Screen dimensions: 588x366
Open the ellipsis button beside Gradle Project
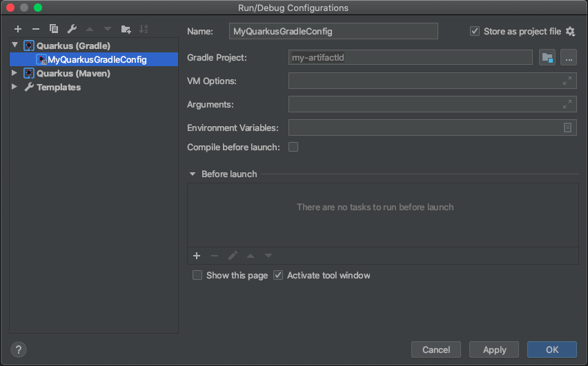pos(569,58)
